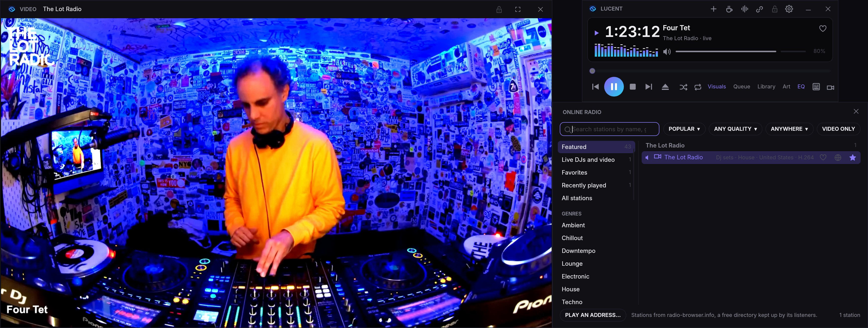This screenshot has height=328, width=868.
Task: Open the ANYWHERE location dropdown
Action: (789, 129)
